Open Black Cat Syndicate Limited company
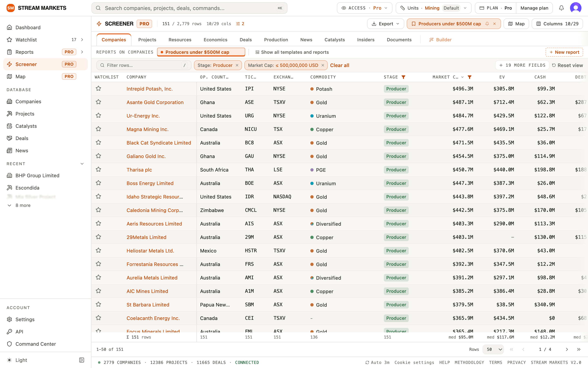This screenshot has height=368, width=588. pyautogui.click(x=159, y=143)
